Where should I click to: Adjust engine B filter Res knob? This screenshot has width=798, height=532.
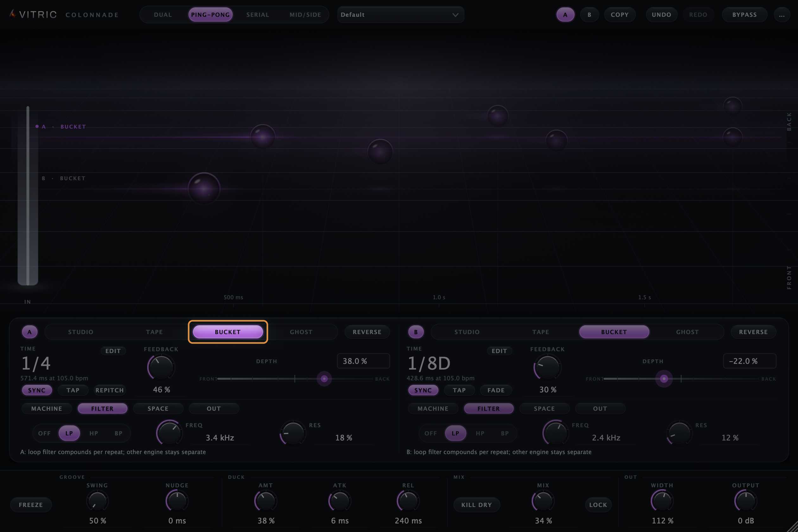tap(679, 433)
